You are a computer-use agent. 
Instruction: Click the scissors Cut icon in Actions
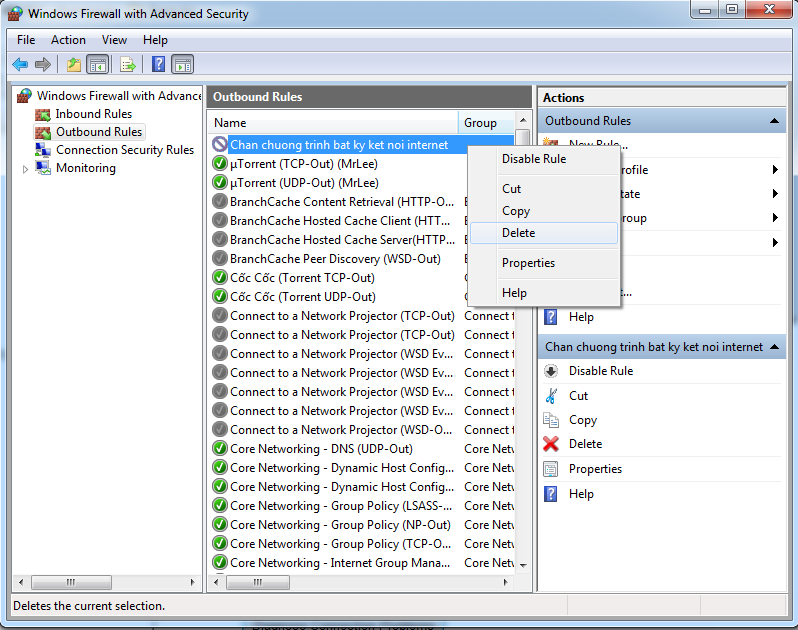[x=551, y=396]
